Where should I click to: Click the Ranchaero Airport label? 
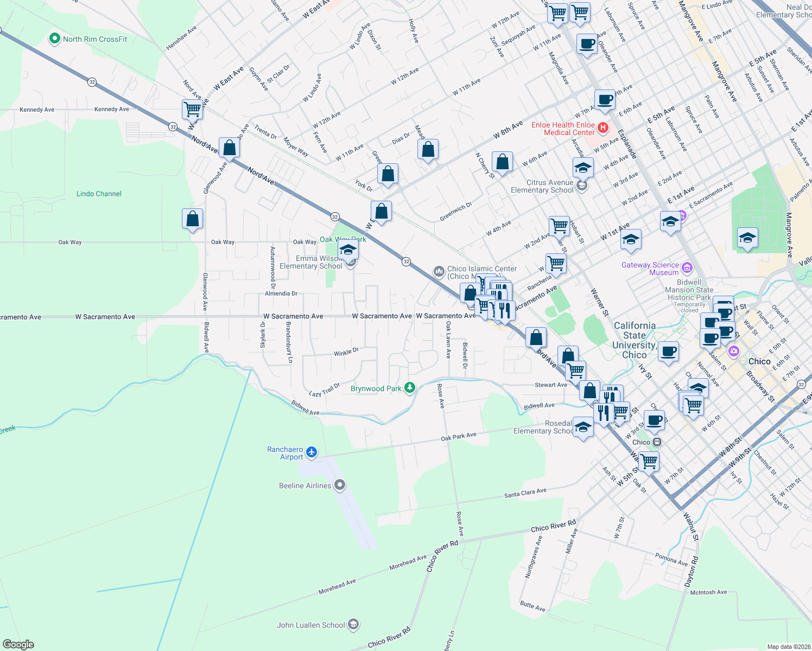285,453
